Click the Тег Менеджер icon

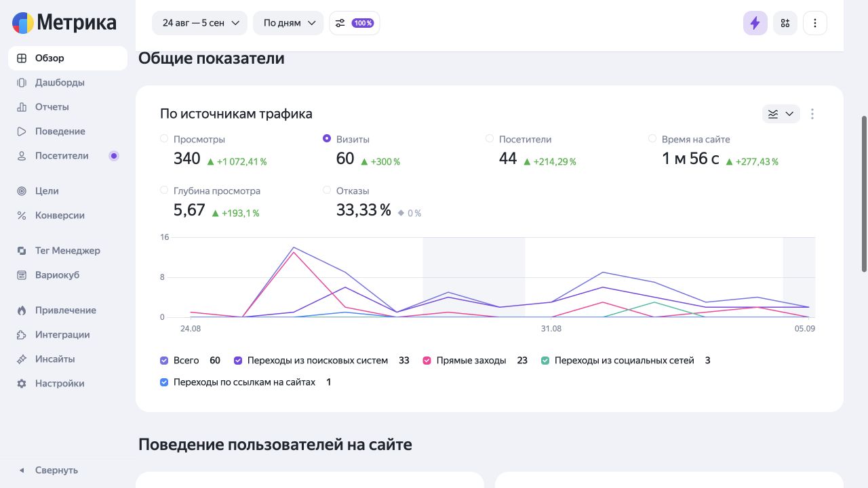(x=22, y=251)
